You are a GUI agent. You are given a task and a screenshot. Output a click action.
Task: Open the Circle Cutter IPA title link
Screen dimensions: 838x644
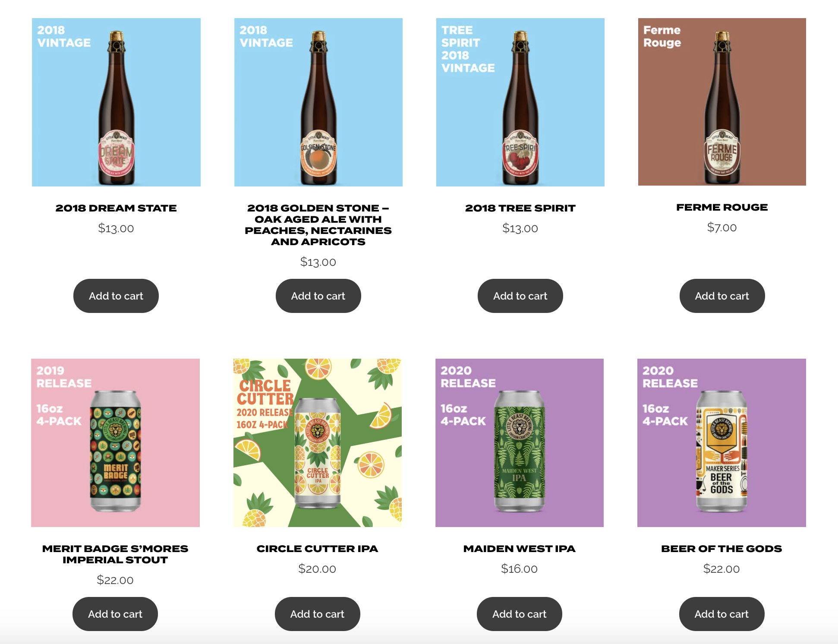(318, 549)
